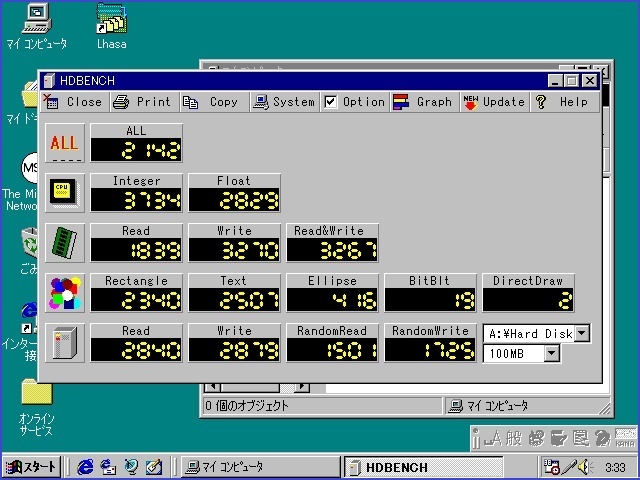Click the volume speaker tray icon
This screenshot has height=480, width=640.
[585, 467]
